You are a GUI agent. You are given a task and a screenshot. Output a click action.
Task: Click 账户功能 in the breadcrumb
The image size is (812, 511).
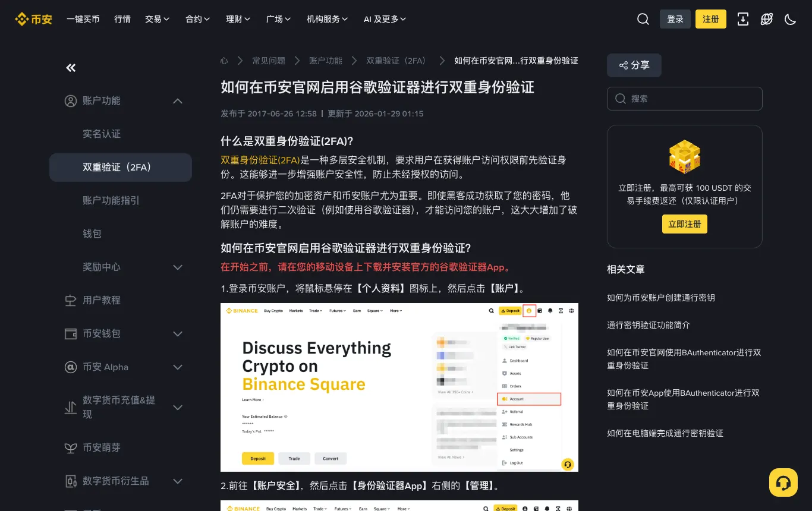[326, 61]
